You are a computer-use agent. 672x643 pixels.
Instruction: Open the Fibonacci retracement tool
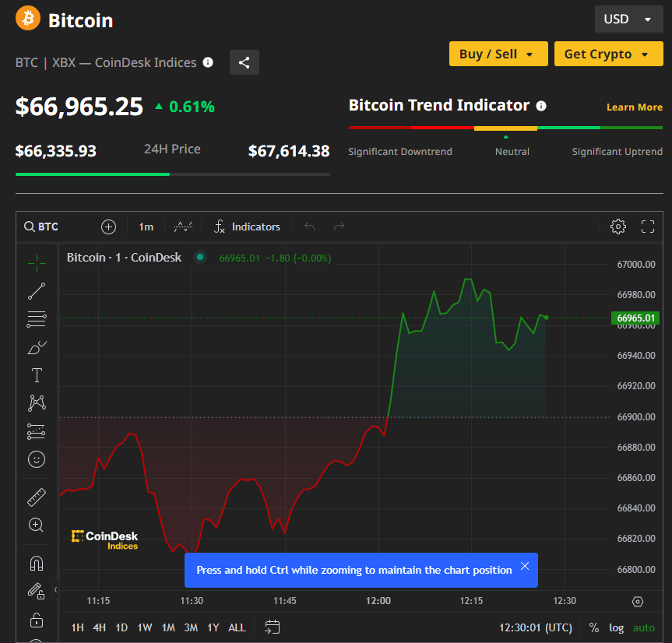point(37,319)
